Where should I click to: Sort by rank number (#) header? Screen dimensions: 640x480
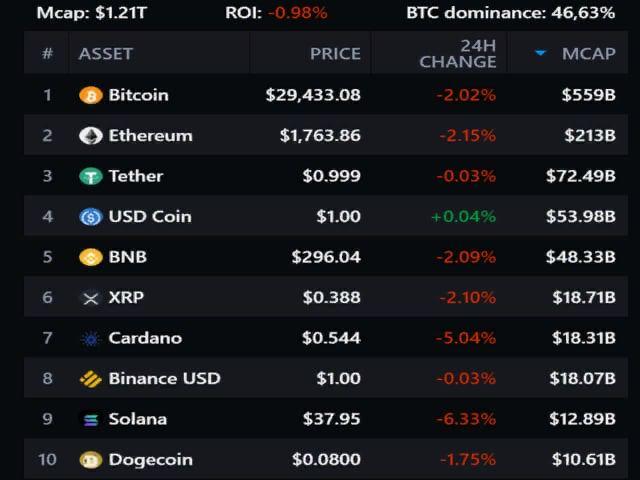coord(47,53)
